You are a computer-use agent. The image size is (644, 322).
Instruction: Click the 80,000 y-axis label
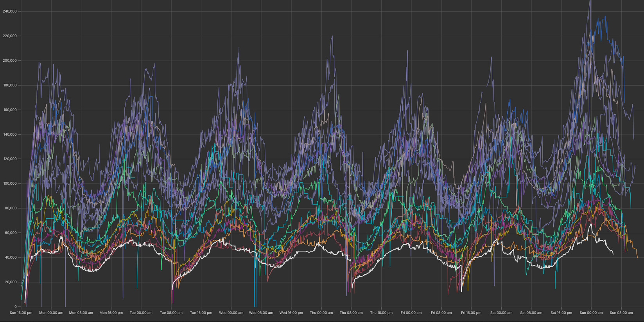pyautogui.click(x=11, y=208)
